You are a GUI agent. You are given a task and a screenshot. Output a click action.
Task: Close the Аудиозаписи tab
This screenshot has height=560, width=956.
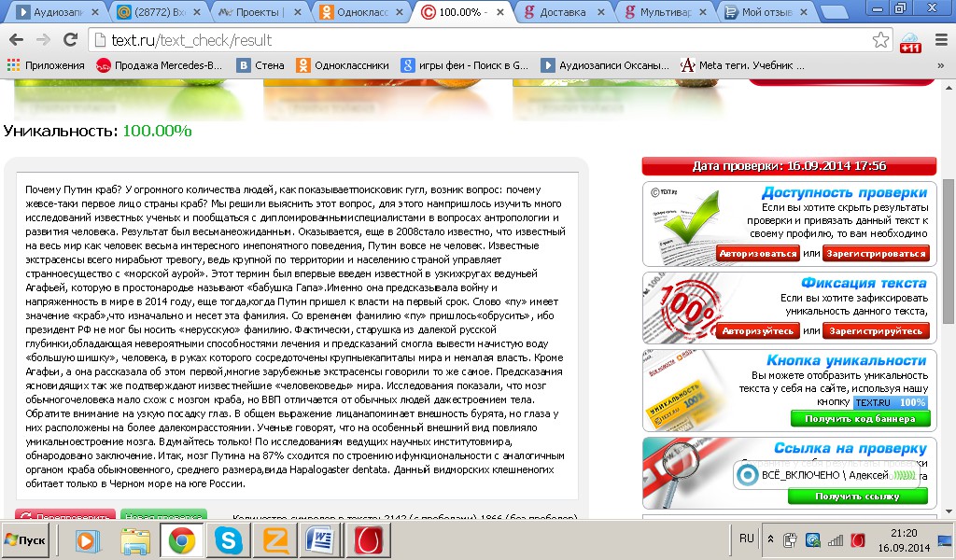(x=94, y=11)
